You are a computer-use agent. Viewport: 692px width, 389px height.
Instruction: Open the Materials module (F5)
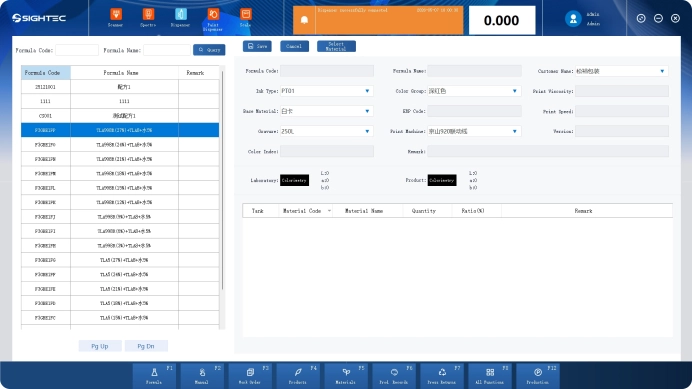coord(346,375)
